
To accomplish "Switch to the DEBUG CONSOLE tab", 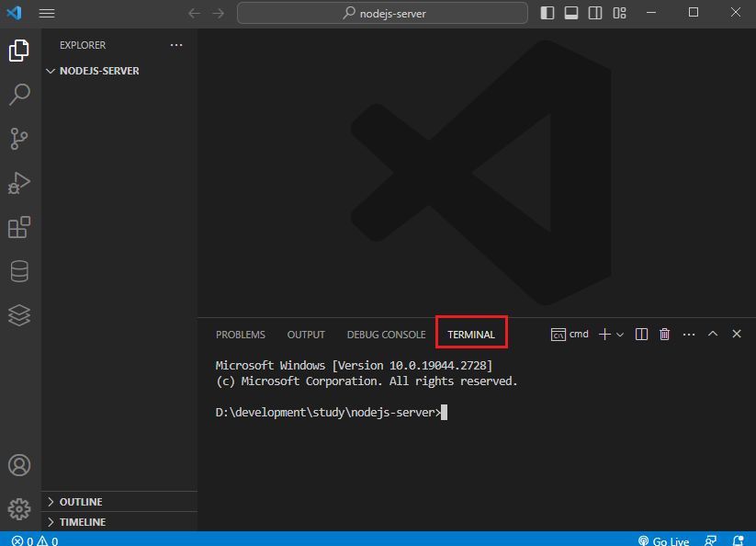I will [386, 335].
